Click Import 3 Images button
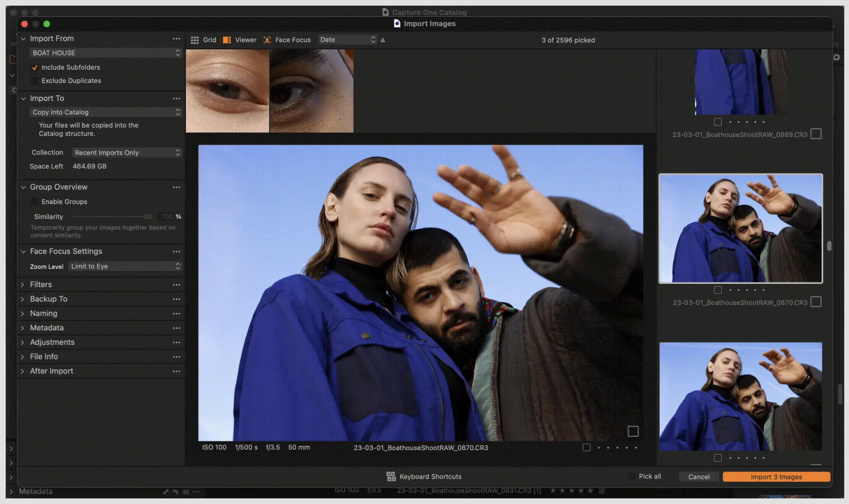Viewport: 849px width, 504px height. (x=776, y=477)
